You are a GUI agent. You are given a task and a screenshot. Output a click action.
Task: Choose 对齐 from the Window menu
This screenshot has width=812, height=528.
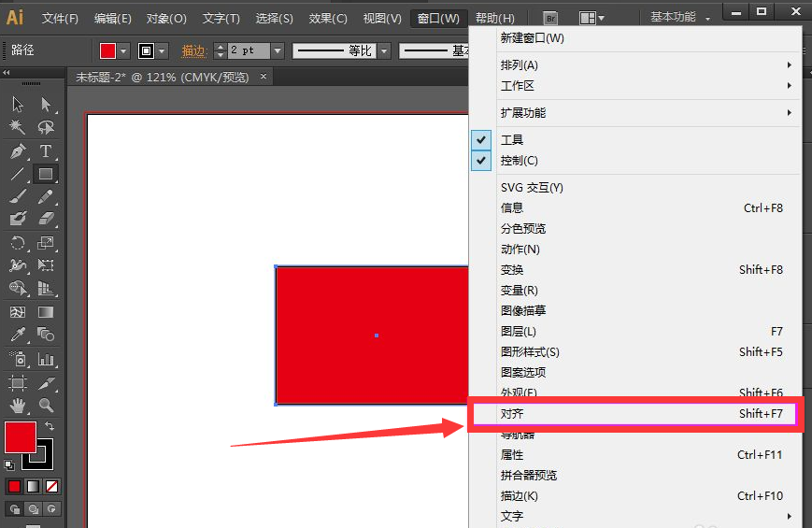634,413
